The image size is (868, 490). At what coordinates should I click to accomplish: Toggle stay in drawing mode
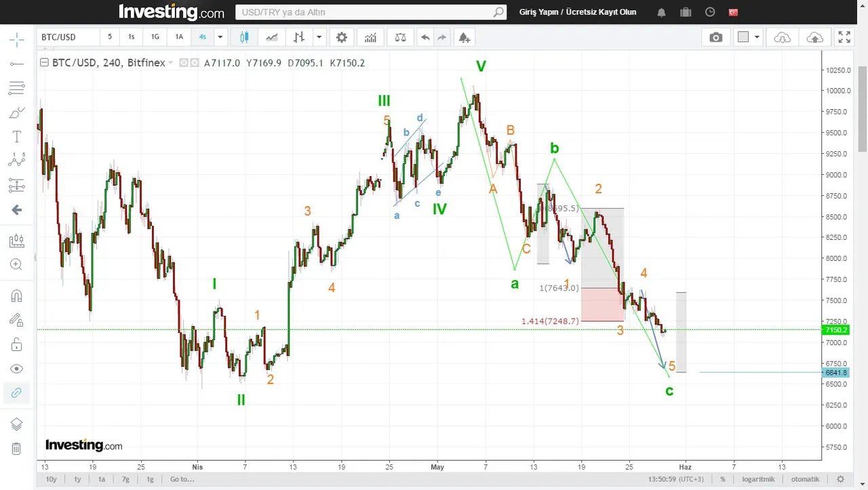tap(16, 320)
